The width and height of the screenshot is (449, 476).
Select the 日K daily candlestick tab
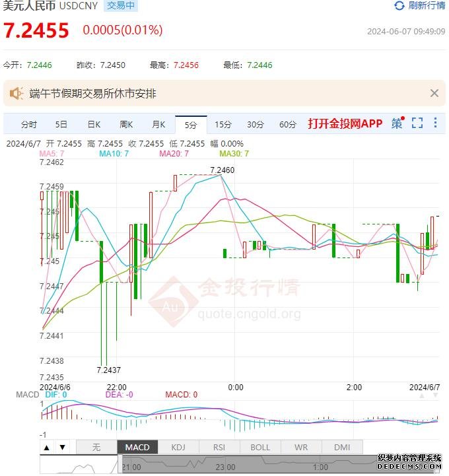(94, 125)
